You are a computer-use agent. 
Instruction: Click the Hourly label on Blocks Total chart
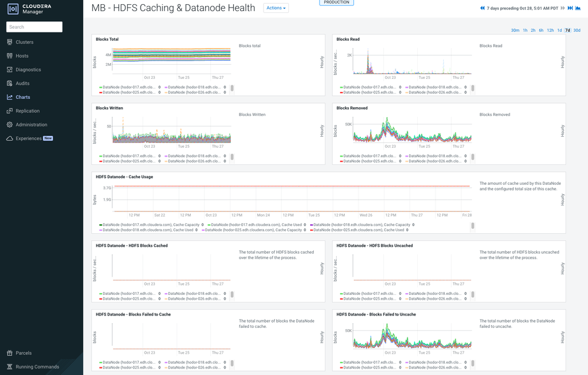click(322, 62)
